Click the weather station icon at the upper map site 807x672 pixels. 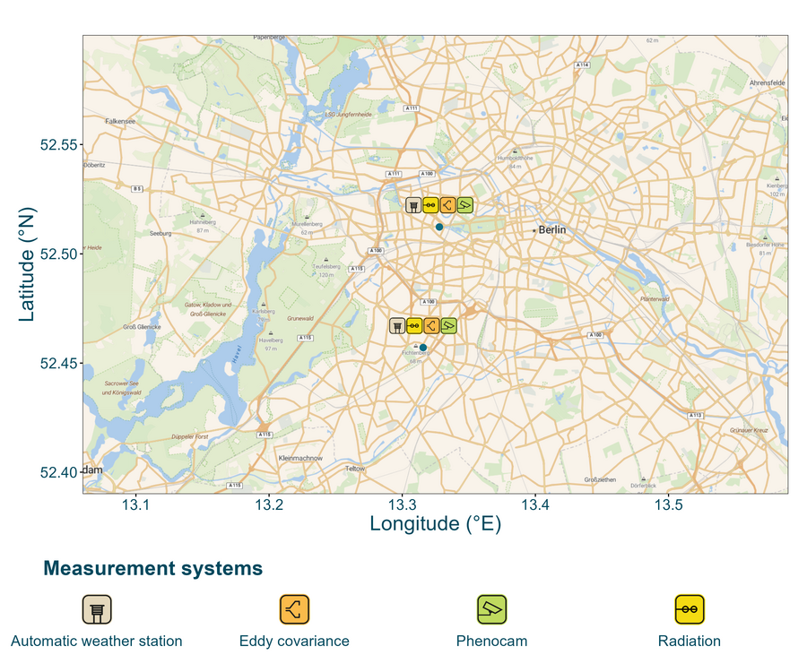point(413,205)
